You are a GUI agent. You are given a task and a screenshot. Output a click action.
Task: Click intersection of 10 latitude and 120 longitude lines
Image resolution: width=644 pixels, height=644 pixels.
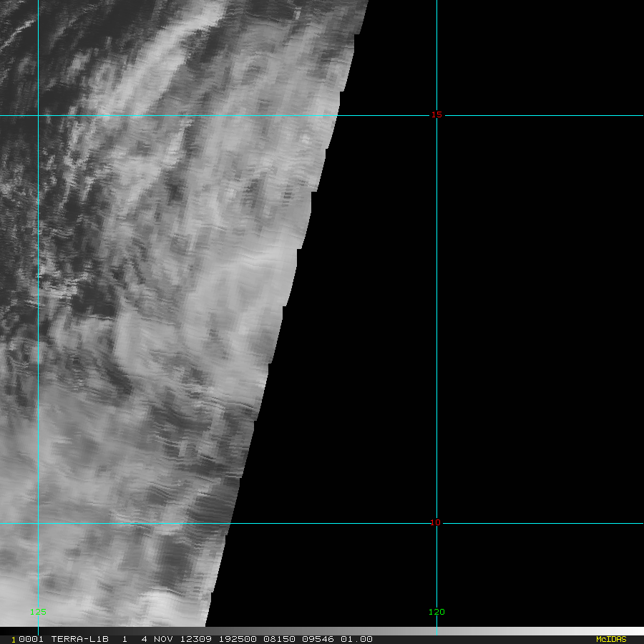pyautogui.click(x=436, y=523)
